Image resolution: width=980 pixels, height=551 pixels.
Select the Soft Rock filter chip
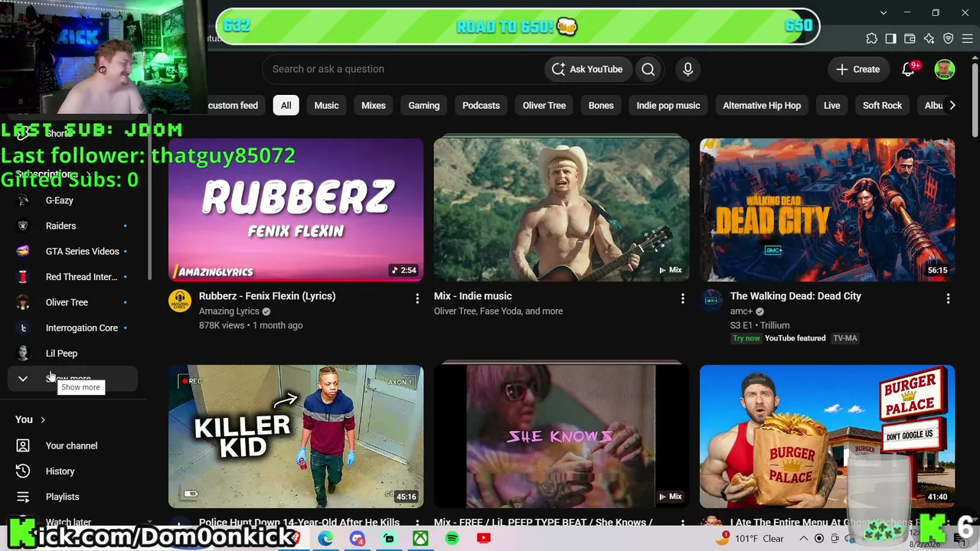[883, 106]
